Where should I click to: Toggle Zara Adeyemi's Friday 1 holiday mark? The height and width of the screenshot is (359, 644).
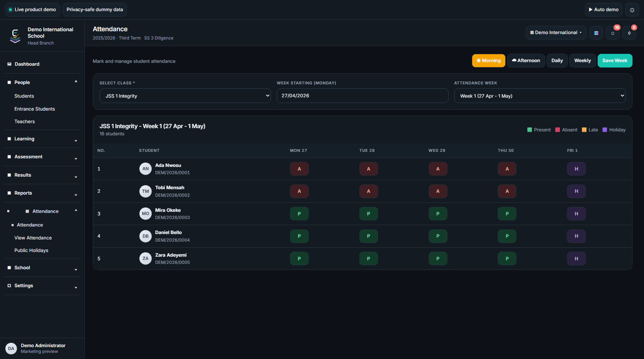point(576,258)
